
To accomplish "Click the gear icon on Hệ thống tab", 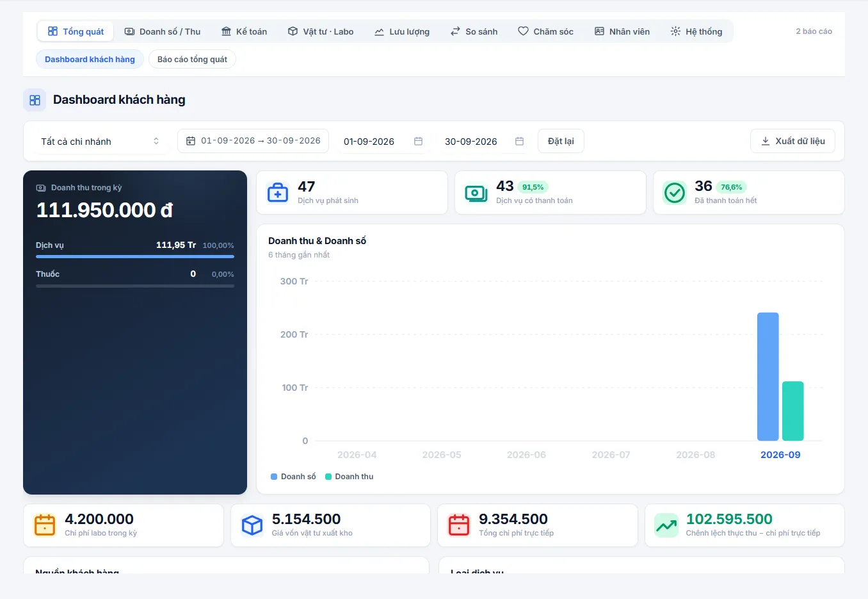I will pos(675,31).
